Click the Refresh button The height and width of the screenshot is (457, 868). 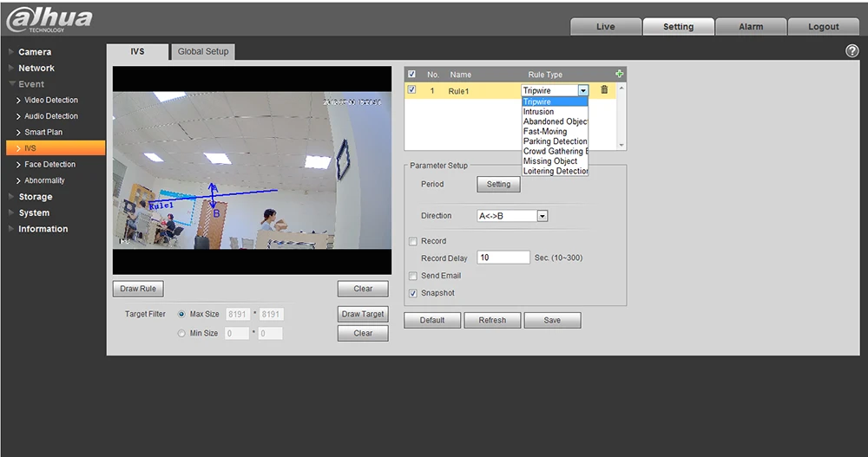(x=492, y=320)
